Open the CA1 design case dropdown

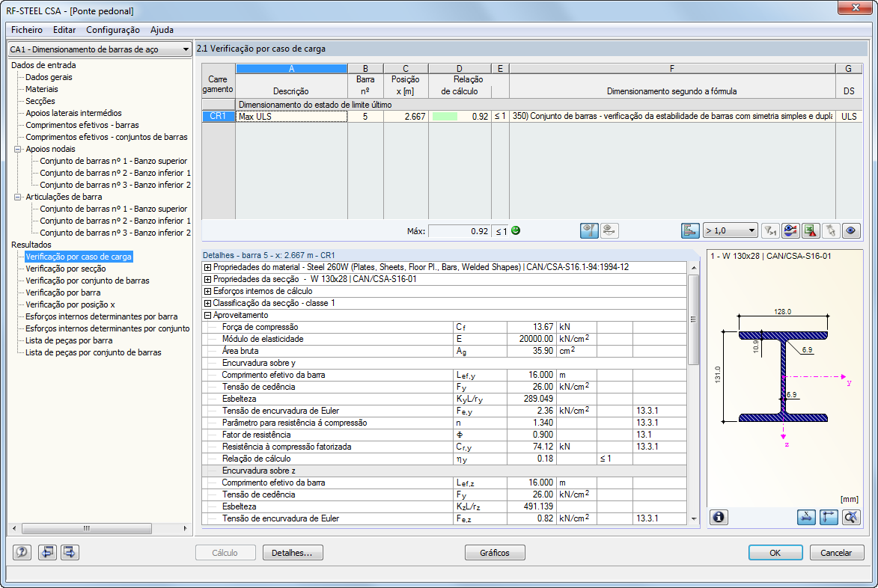(100, 49)
